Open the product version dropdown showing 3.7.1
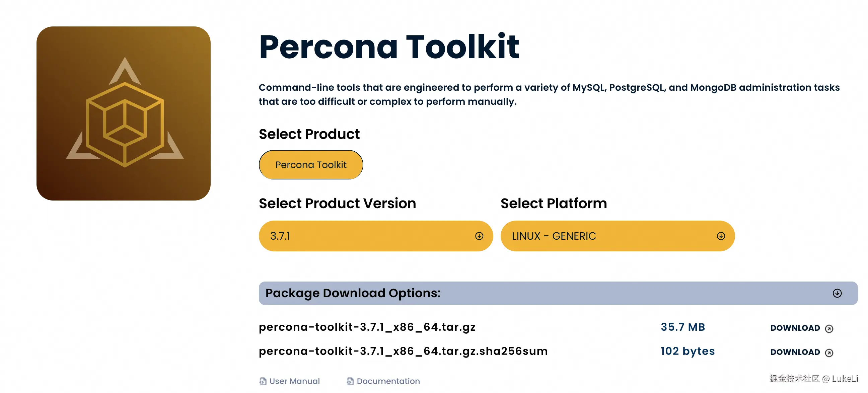The image size is (868, 393). click(x=375, y=236)
